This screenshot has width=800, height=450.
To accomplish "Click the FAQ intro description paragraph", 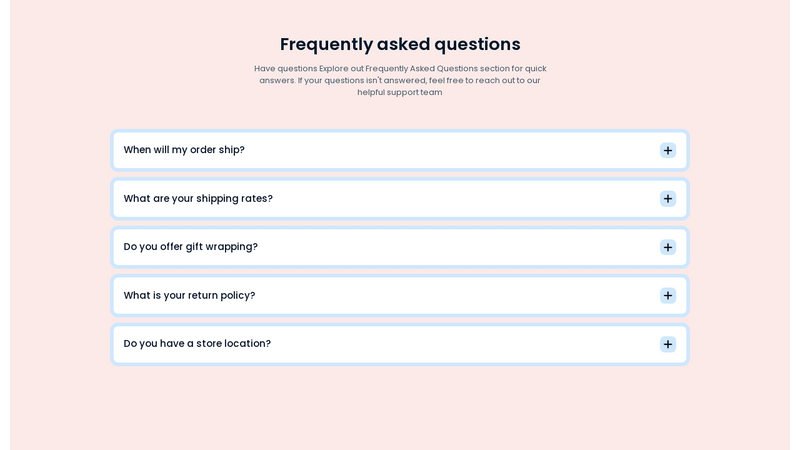I will pyautogui.click(x=400, y=80).
